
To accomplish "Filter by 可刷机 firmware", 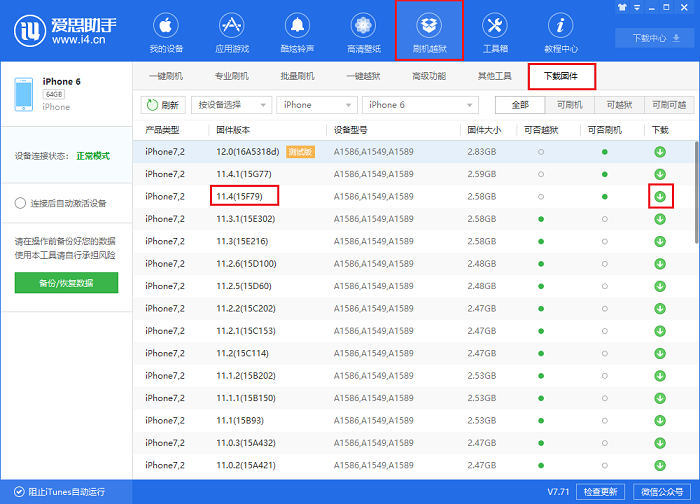I will (x=570, y=105).
